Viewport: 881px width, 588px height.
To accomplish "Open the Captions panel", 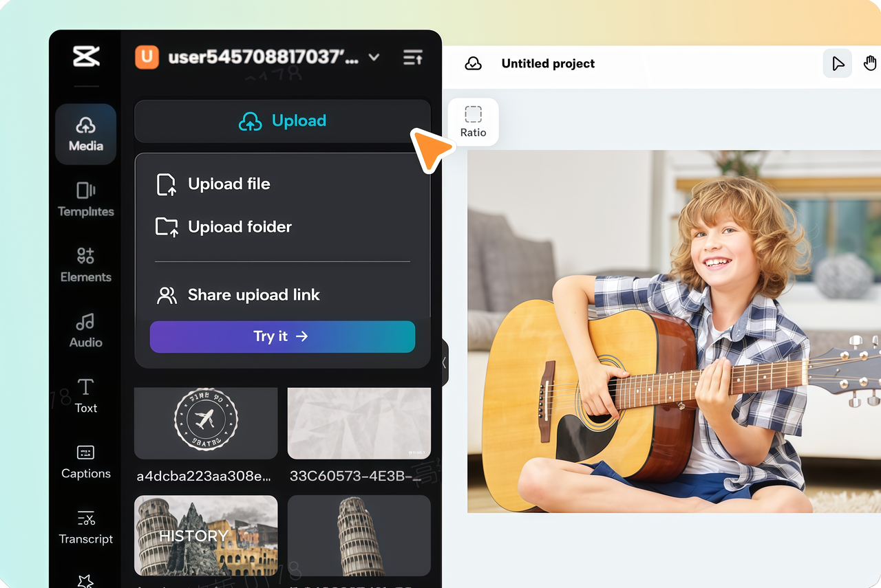I will point(85,461).
